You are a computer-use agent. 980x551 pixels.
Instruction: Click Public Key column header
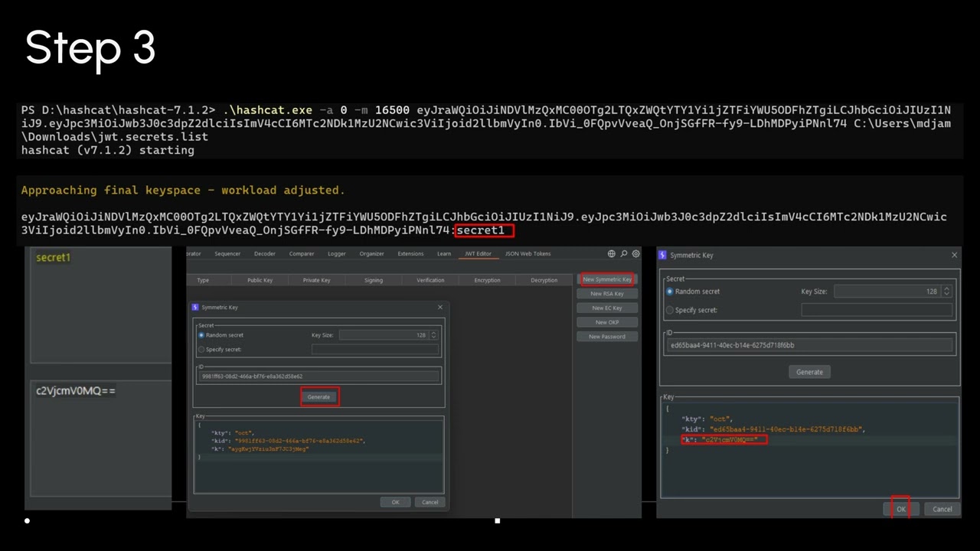260,280
